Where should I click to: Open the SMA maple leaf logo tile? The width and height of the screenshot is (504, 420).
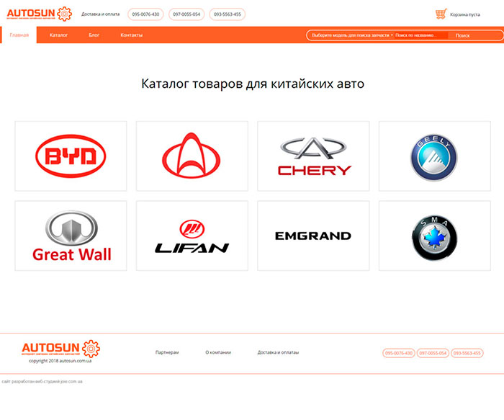point(435,236)
